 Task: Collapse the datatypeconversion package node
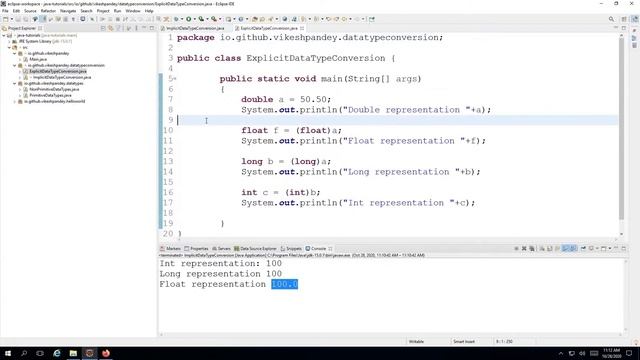15,65
